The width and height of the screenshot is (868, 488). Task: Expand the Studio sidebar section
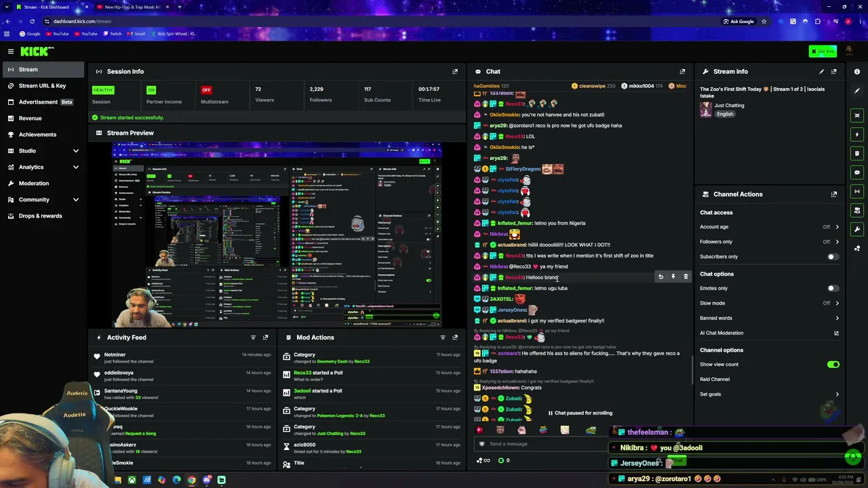[75, 150]
